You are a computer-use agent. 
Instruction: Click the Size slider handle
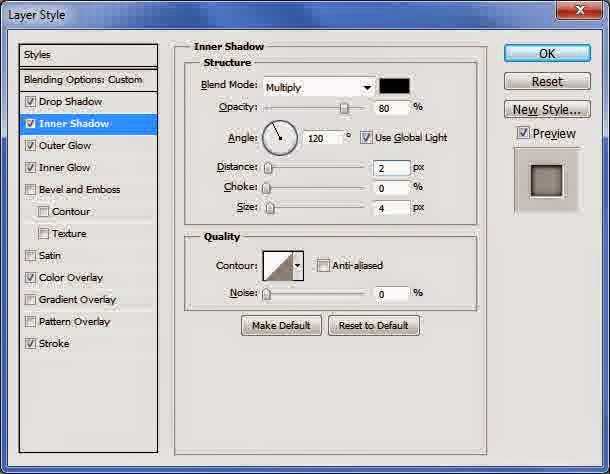[x=270, y=208]
